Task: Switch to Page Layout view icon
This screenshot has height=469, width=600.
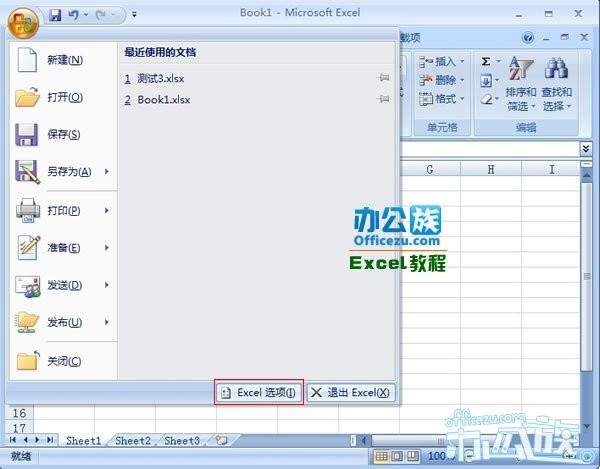Action: [x=397, y=456]
